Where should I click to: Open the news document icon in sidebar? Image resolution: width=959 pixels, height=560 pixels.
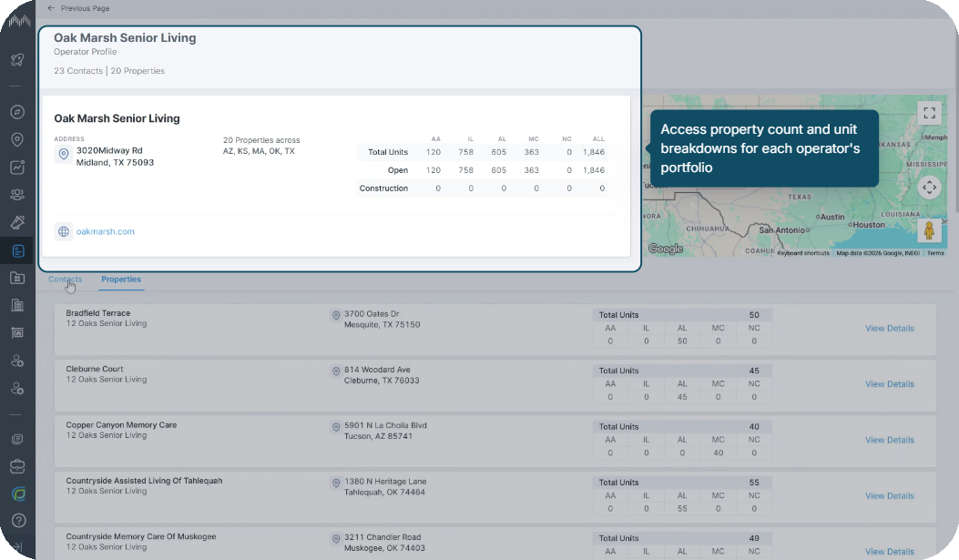[x=17, y=439]
